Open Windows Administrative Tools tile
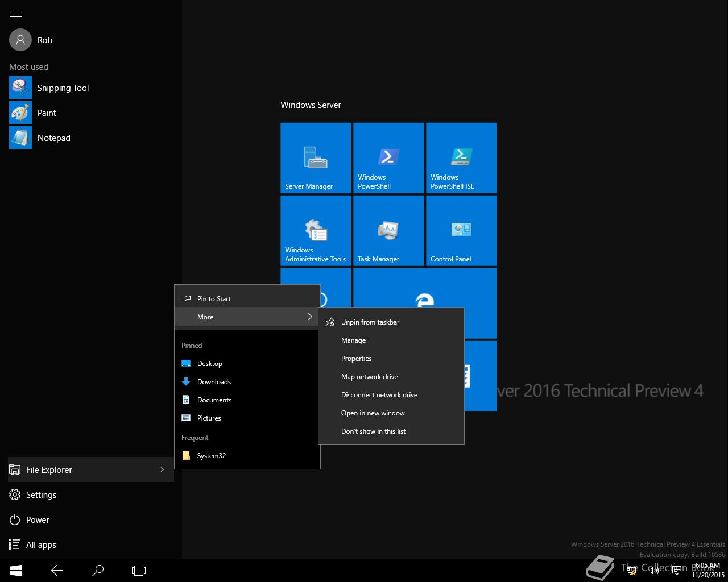 pos(316,231)
